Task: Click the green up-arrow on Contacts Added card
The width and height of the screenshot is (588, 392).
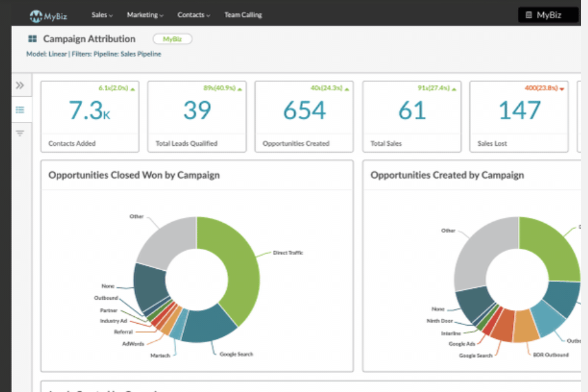Action: point(132,89)
